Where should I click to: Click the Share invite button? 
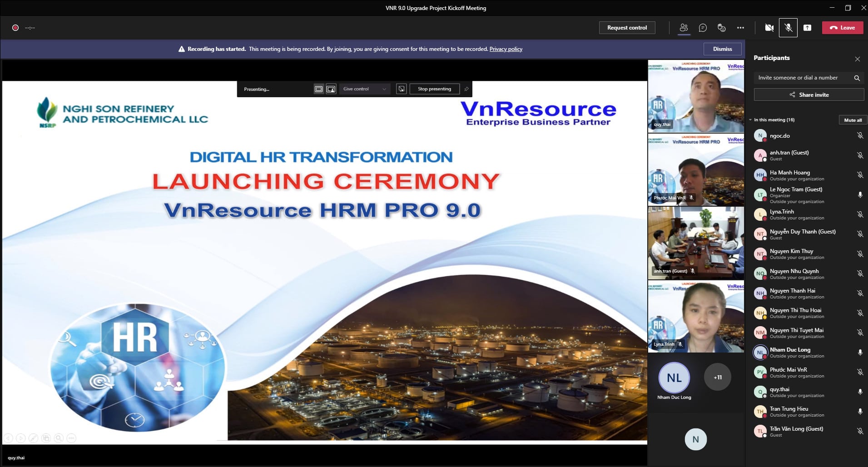(x=808, y=94)
